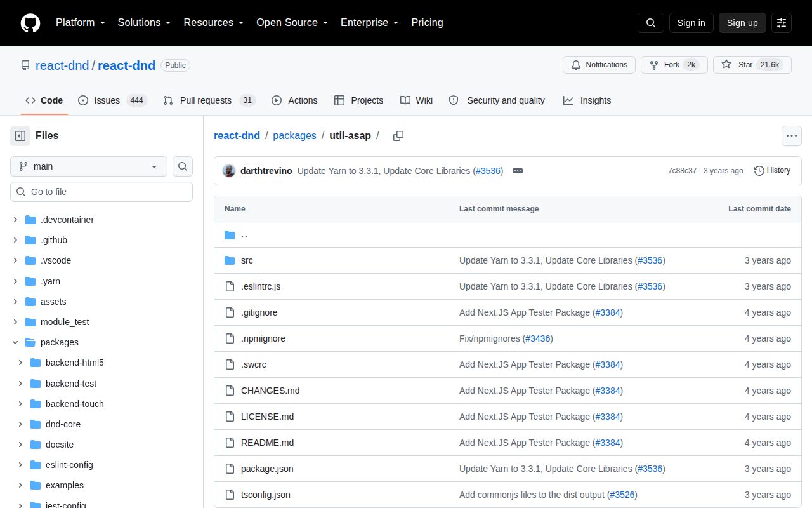812x508 pixels.
Task: Expand the commit message ellipsis
Action: 518,171
